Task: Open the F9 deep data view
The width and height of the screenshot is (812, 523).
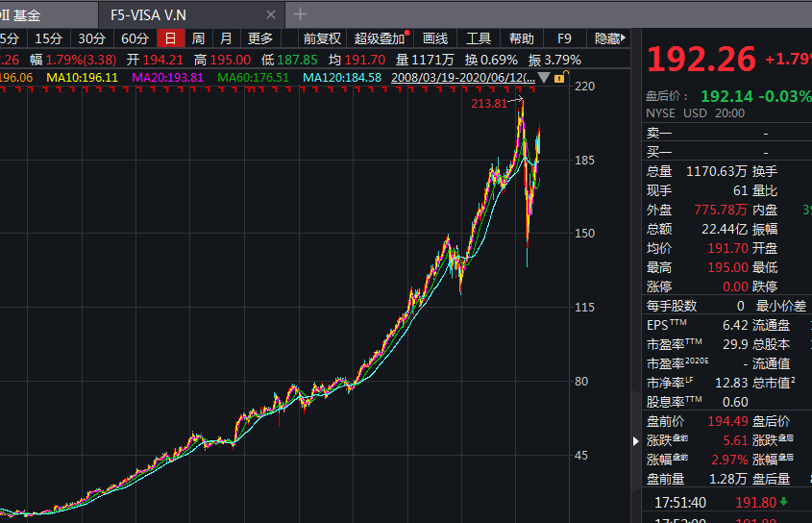Action: click(x=564, y=38)
